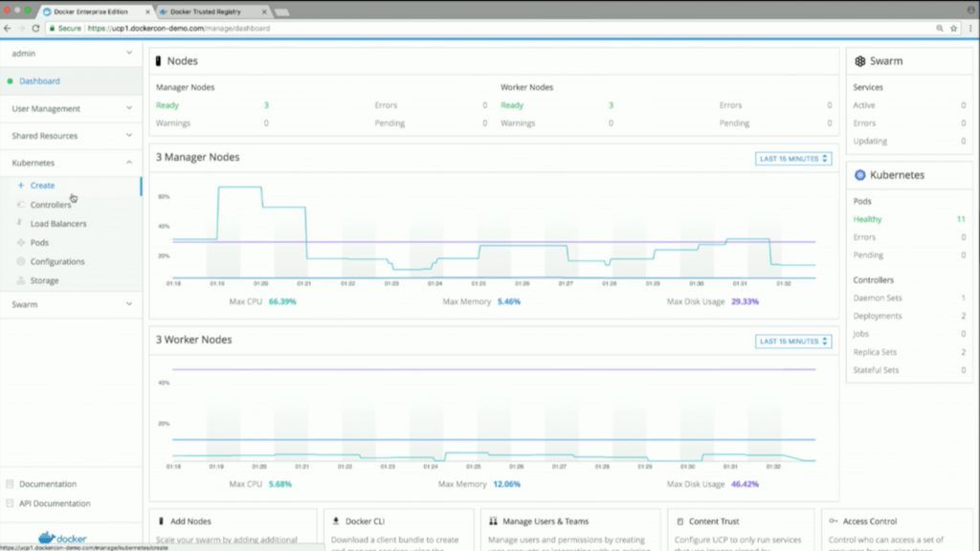Open Worker Nodes Last 15 Minutes dropdown
The height and width of the screenshot is (551, 980).
point(793,342)
